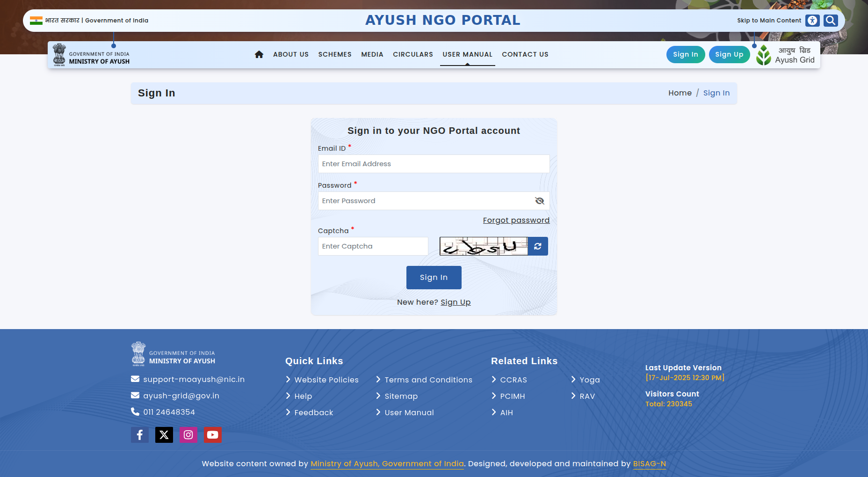Open the PCIMH related link
Screen dimensions: 868x477
513,396
